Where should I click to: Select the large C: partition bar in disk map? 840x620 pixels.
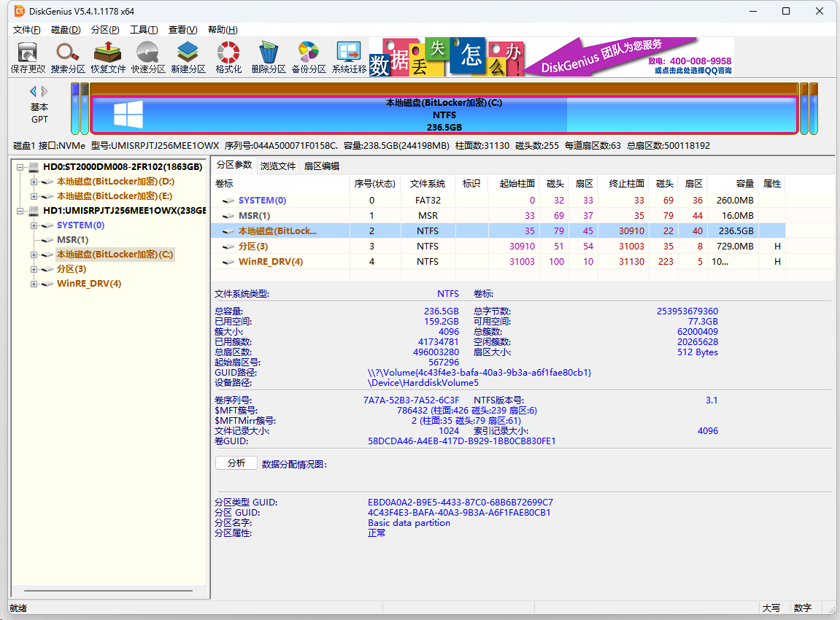click(444, 115)
